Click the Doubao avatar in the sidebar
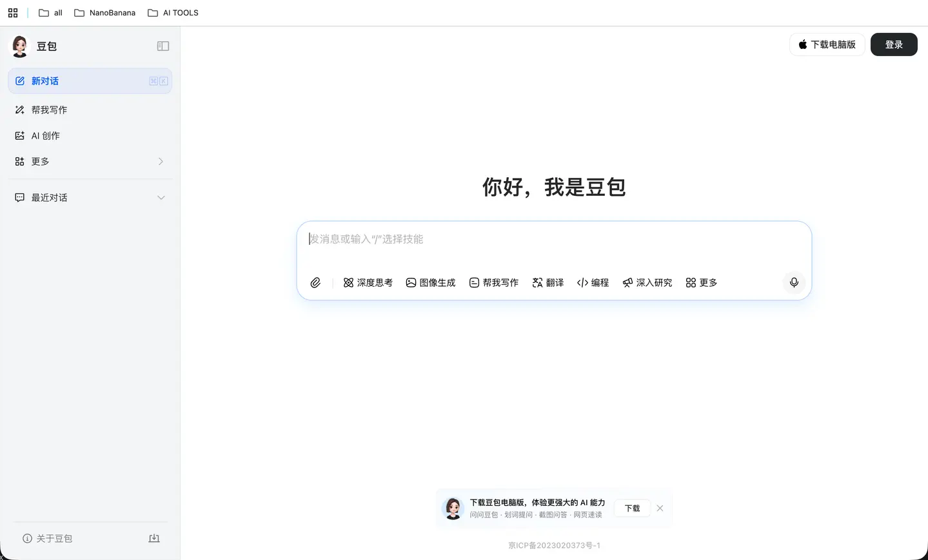This screenshot has height=560, width=928. tap(20, 46)
